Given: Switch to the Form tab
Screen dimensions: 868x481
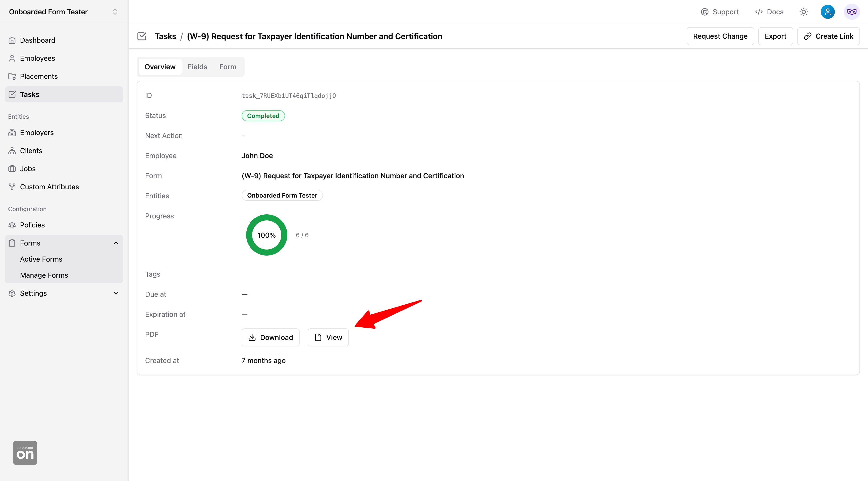Looking at the screenshot, I should 228,67.
